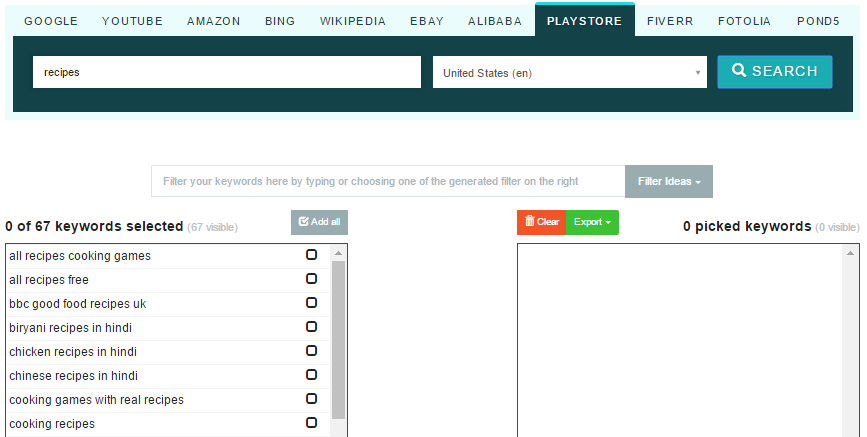Select the Pond5 tab
The height and width of the screenshot is (437, 867).
point(818,21)
